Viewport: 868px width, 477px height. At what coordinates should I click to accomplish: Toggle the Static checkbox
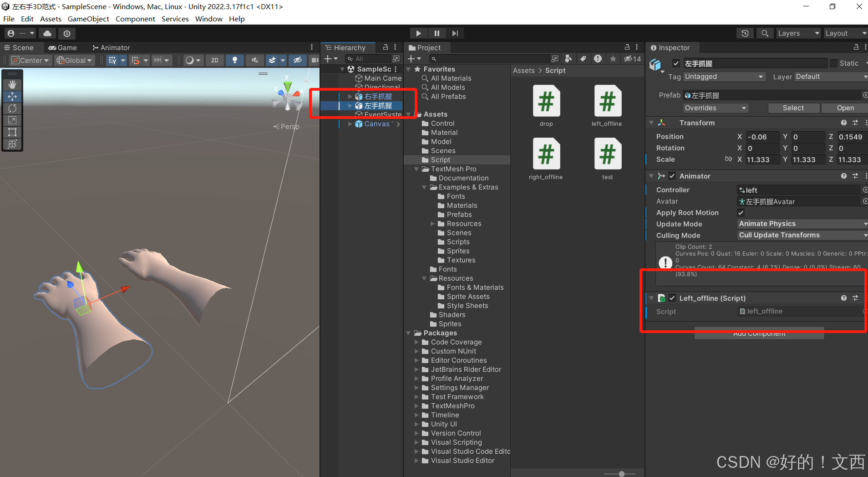click(x=833, y=63)
